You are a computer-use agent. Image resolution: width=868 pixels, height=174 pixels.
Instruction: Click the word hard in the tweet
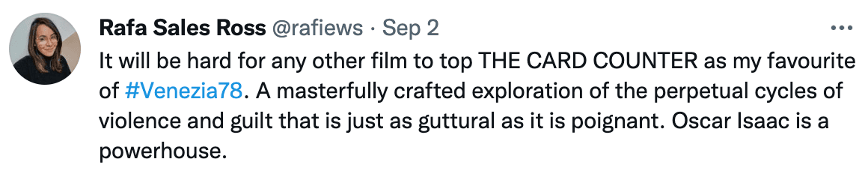[x=209, y=61]
